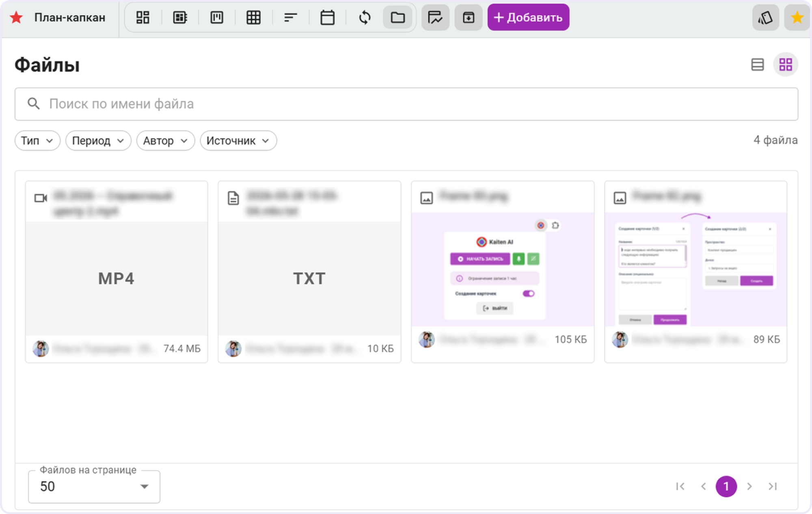
Task: Switch files to list view
Action: pos(757,65)
